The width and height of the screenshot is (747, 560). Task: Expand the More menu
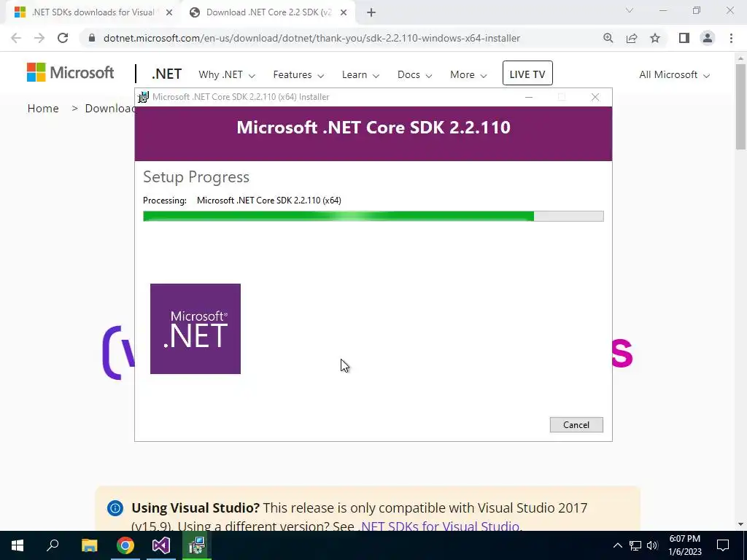click(x=468, y=75)
